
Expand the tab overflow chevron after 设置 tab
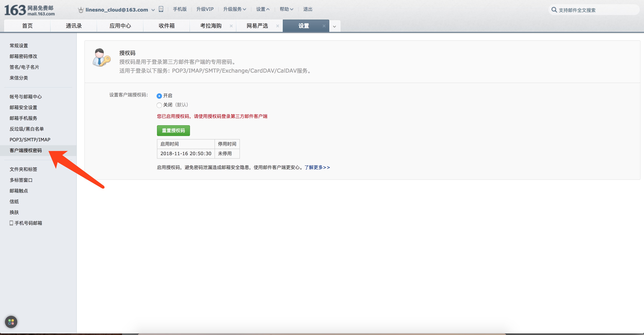[x=334, y=27]
